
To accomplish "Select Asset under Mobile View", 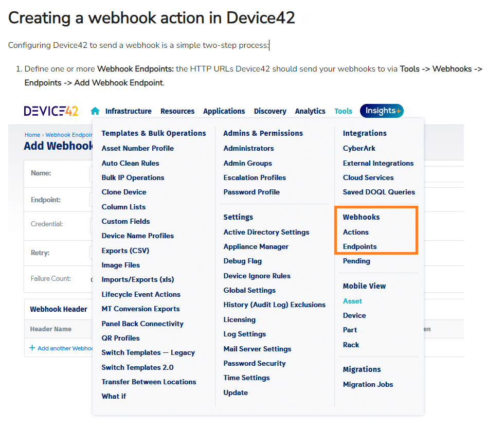I will tap(352, 301).
